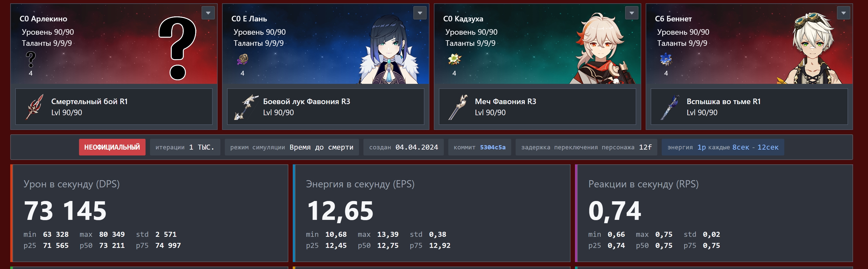Screen dimensions: 868x269
Task: Open the dropdown arrow on Беннет card
Action: coord(843,13)
